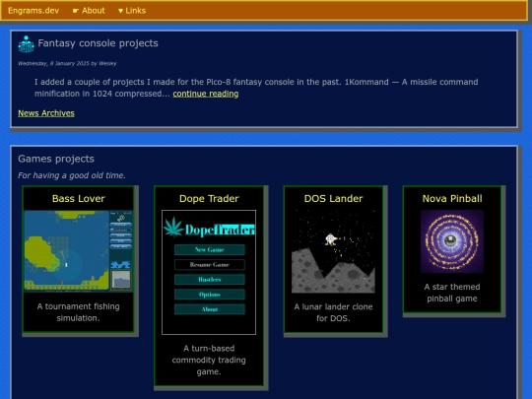This screenshot has height=399, width=532.
Task: Click the pointing hand icon beside About
Action: (76, 11)
